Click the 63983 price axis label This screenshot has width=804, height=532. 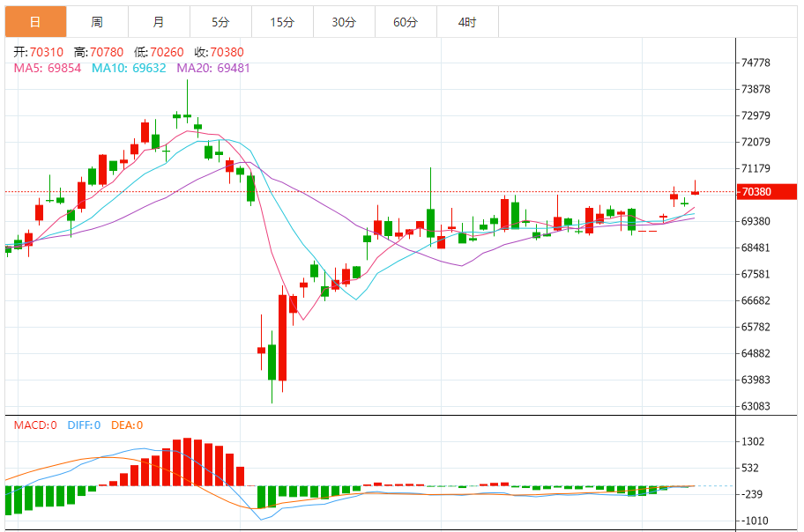tap(756, 380)
